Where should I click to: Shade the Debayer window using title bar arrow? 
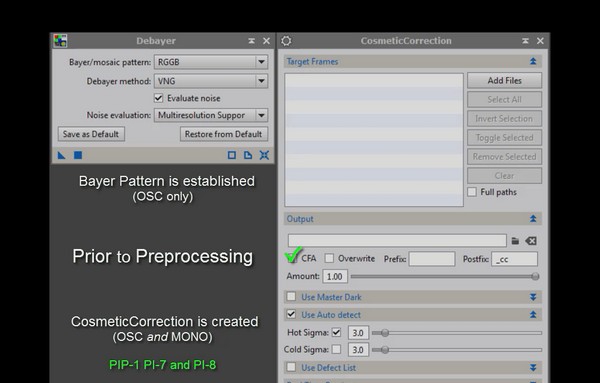click(251, 41)
